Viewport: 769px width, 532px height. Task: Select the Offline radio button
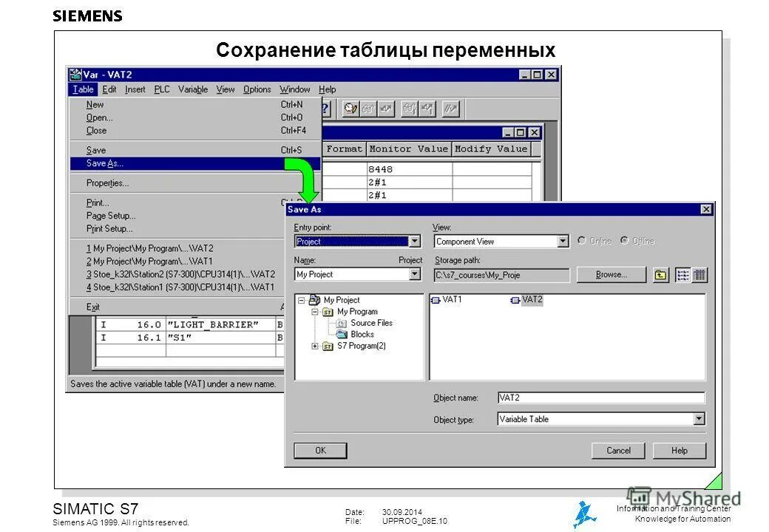pos(624,241)
